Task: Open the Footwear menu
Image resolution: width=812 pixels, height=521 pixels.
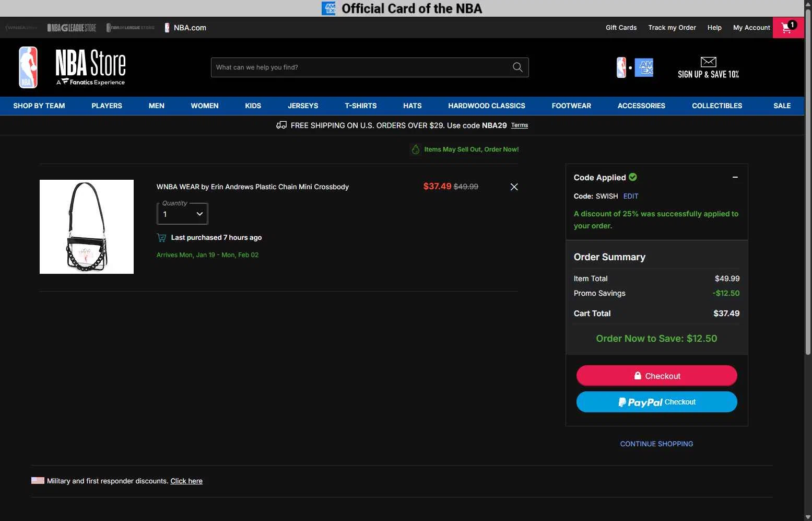Action: tap(572, 106)
